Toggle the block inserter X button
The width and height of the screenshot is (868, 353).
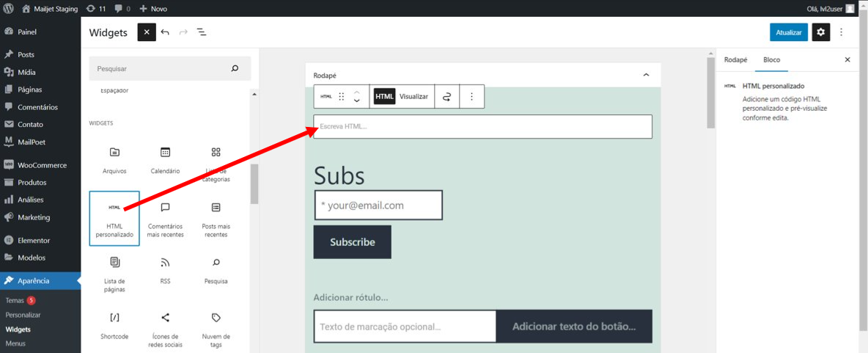coord(147,32)
